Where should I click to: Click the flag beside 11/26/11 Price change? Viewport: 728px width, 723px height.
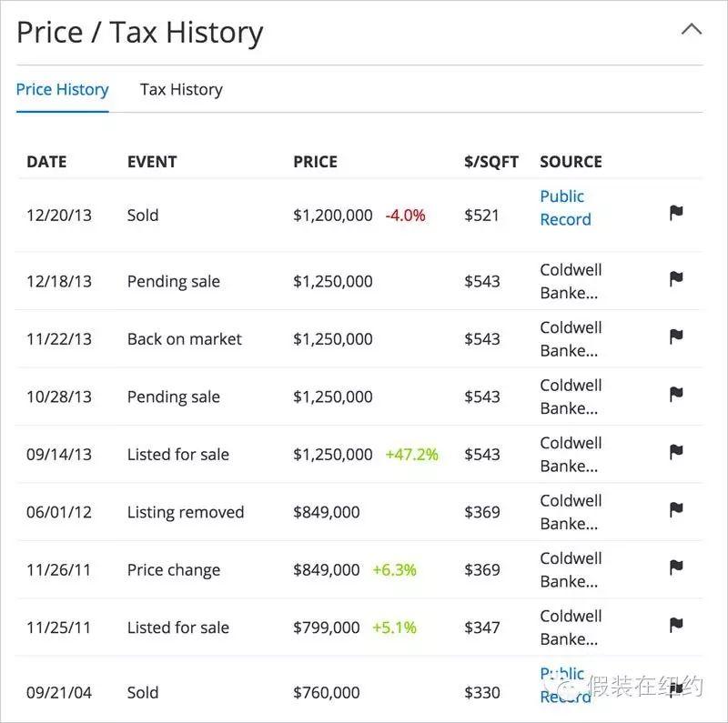676,567
